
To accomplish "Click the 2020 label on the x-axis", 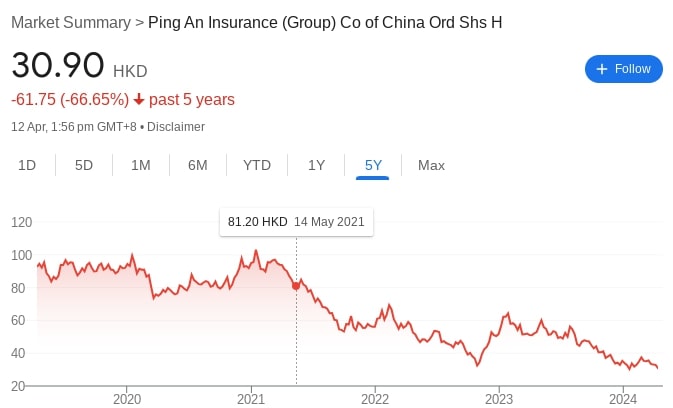I will [127, 398].
